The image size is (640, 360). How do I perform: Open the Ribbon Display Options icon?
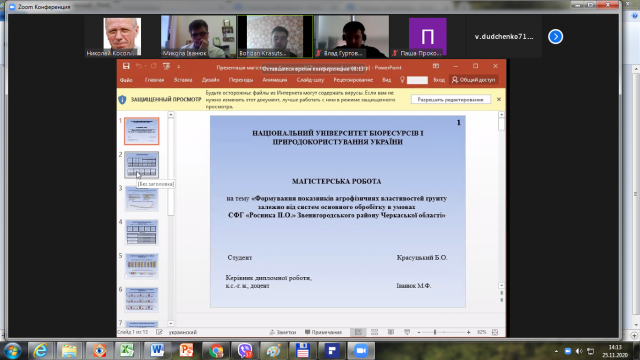[x=436, y=66]
